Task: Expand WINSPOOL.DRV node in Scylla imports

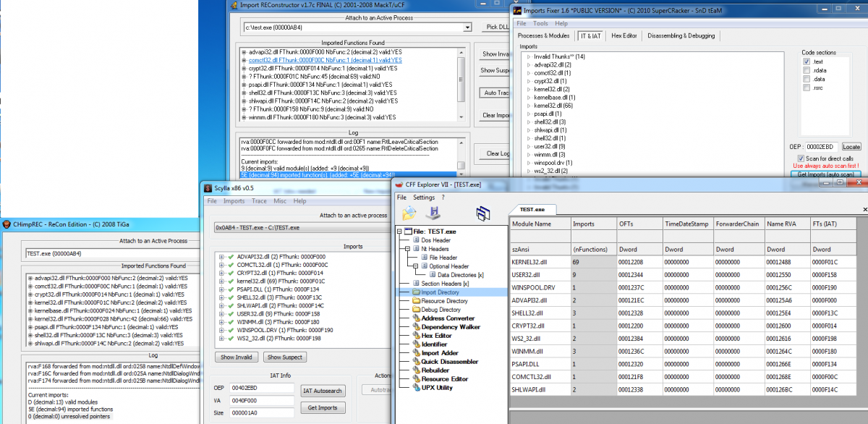Action: pyautogui.click(x=221, y=330)
